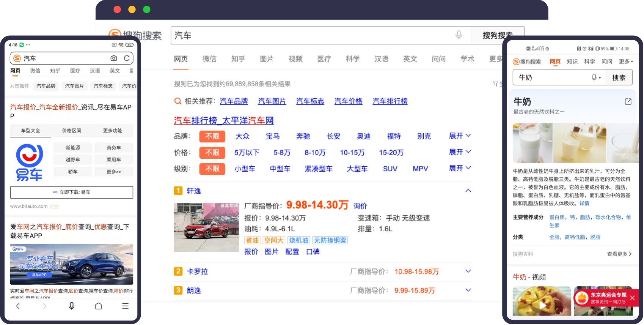This screenshot has width=644, height=325.
Task: Tap the Sogou logo in left phone search bar
Action: [17, 58]
